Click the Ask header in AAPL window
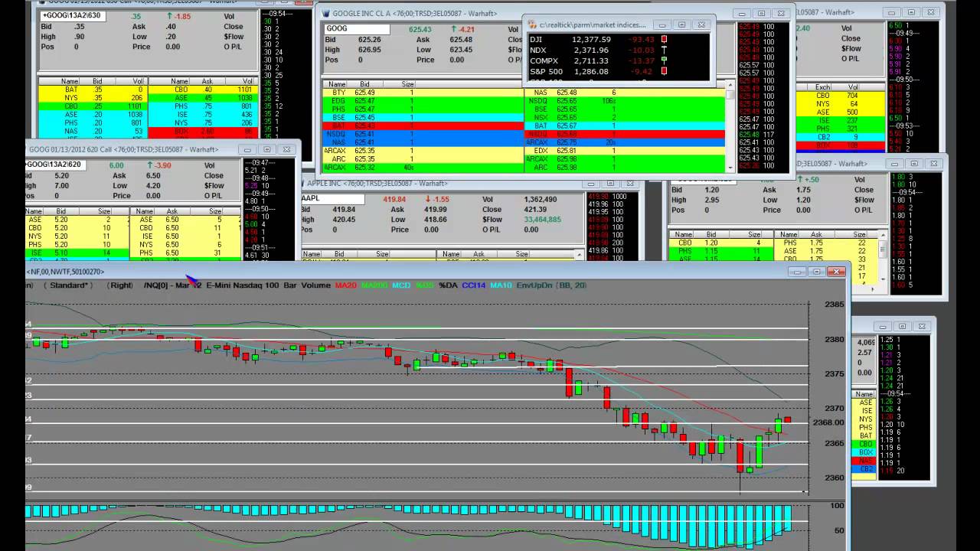 [479, 254]
